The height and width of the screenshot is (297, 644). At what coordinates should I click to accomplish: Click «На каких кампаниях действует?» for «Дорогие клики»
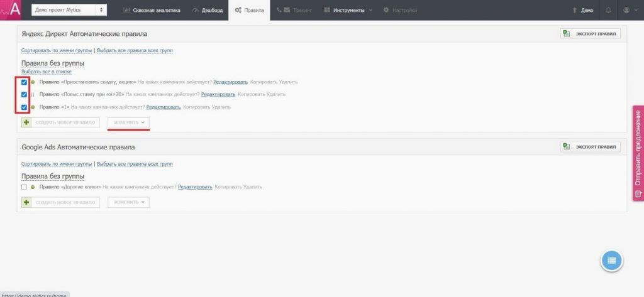[140, 187]
